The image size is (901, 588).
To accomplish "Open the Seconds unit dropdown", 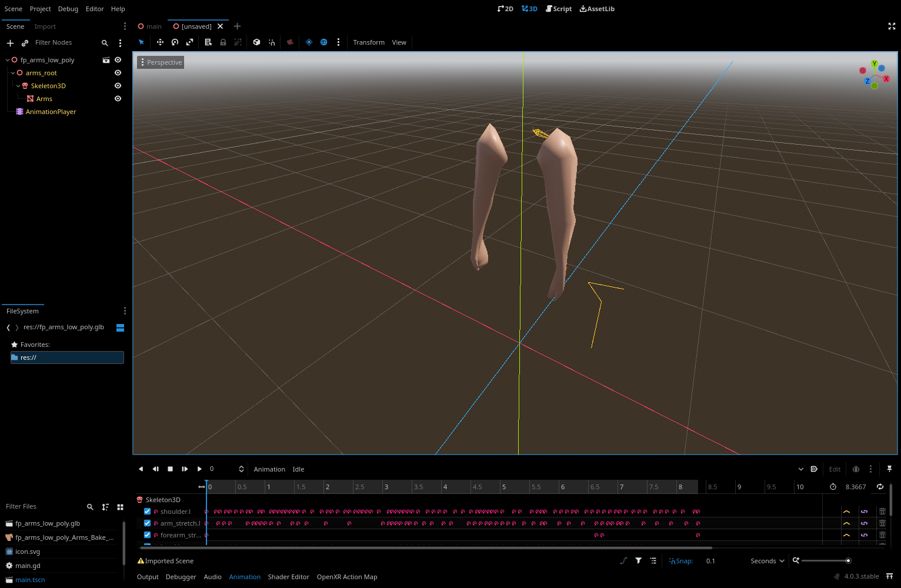I will (x=766, y=560).
